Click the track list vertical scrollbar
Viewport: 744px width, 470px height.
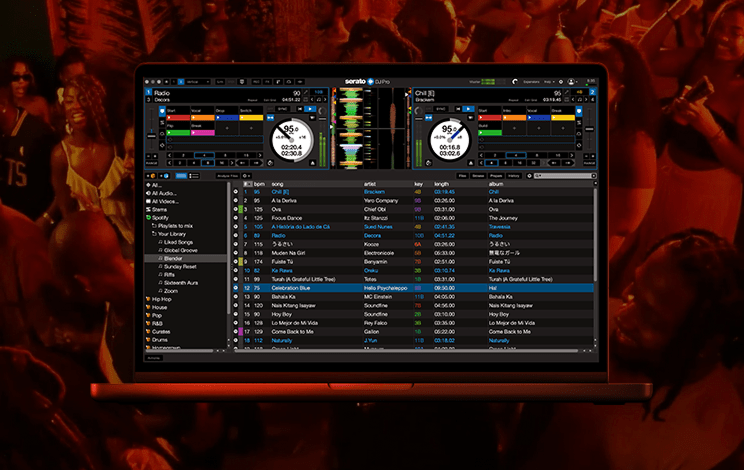[x=595, y=235]
